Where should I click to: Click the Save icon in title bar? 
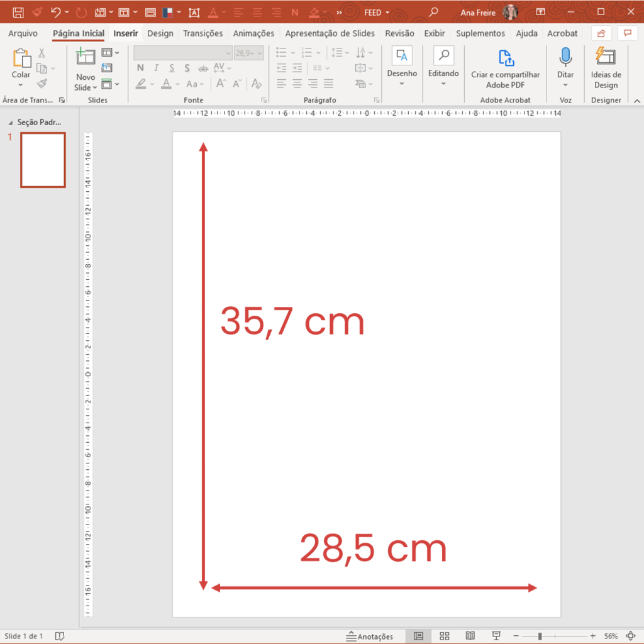pos(18,12)
